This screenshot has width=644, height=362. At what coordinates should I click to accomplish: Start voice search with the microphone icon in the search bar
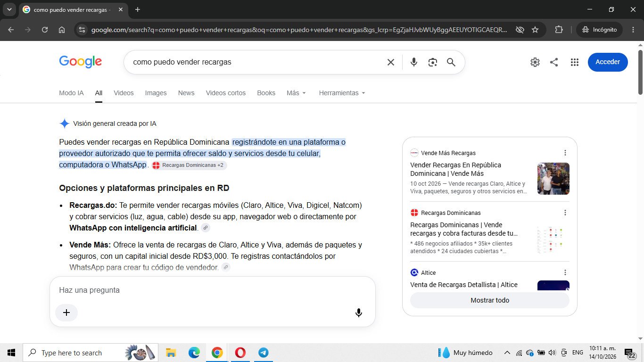click(x=413, y=62)
